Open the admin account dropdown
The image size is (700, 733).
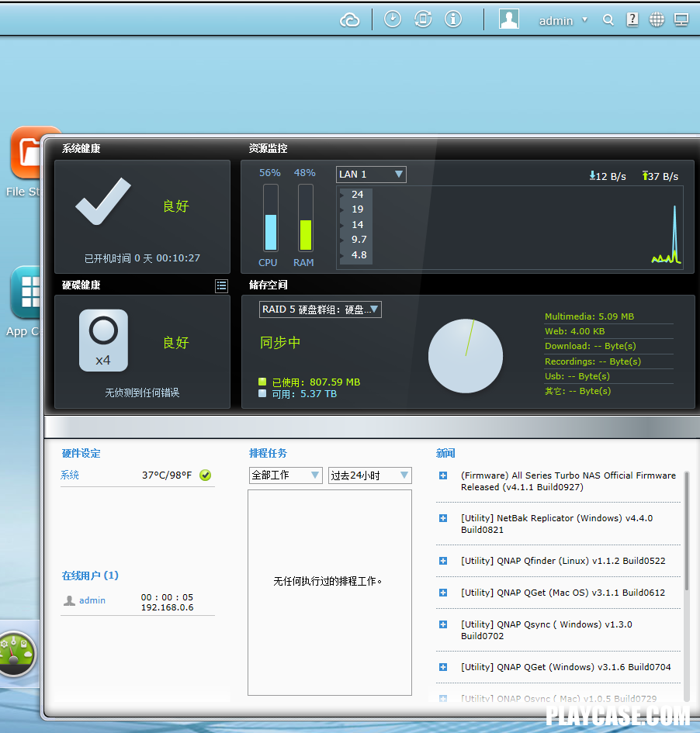pos(563,21)
